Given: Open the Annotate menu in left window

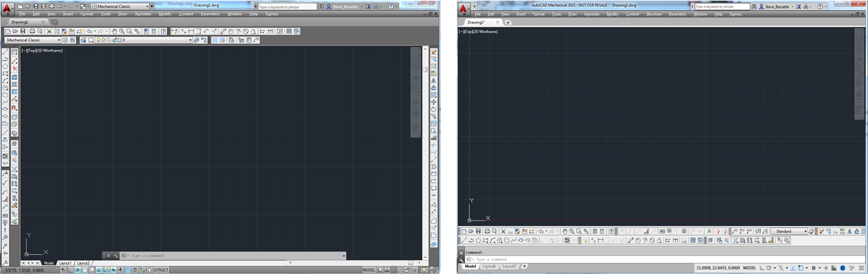Looking at the screenshot, I should tap(143, 14).
